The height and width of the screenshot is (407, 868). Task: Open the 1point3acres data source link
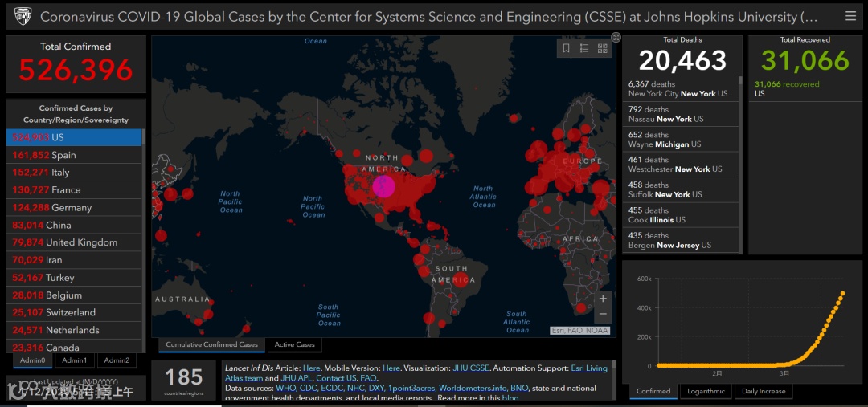coord(411,389)
